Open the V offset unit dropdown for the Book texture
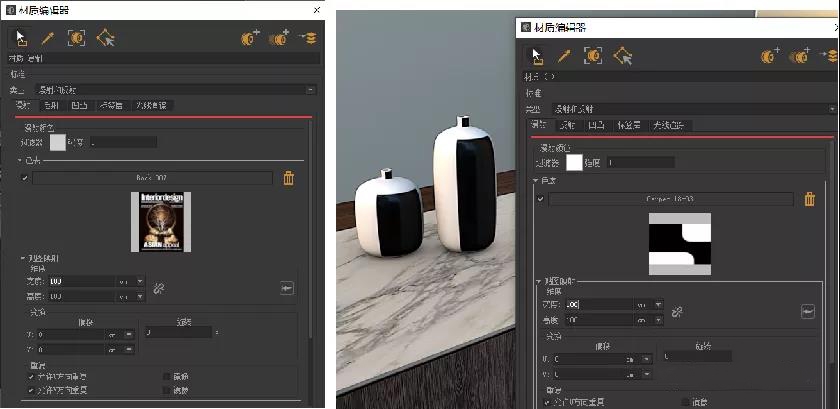The height and width of the screenshot is (409, 840). pos(129,349)
